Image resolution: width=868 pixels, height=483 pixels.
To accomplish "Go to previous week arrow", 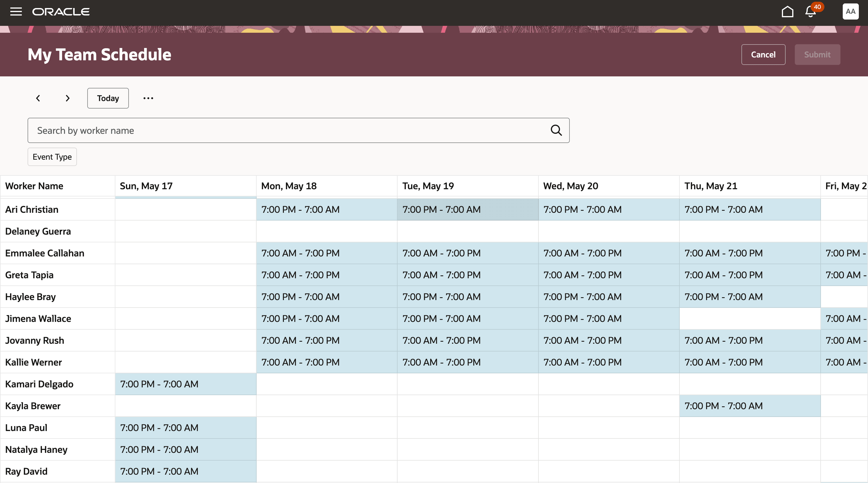I will (38, 98).
